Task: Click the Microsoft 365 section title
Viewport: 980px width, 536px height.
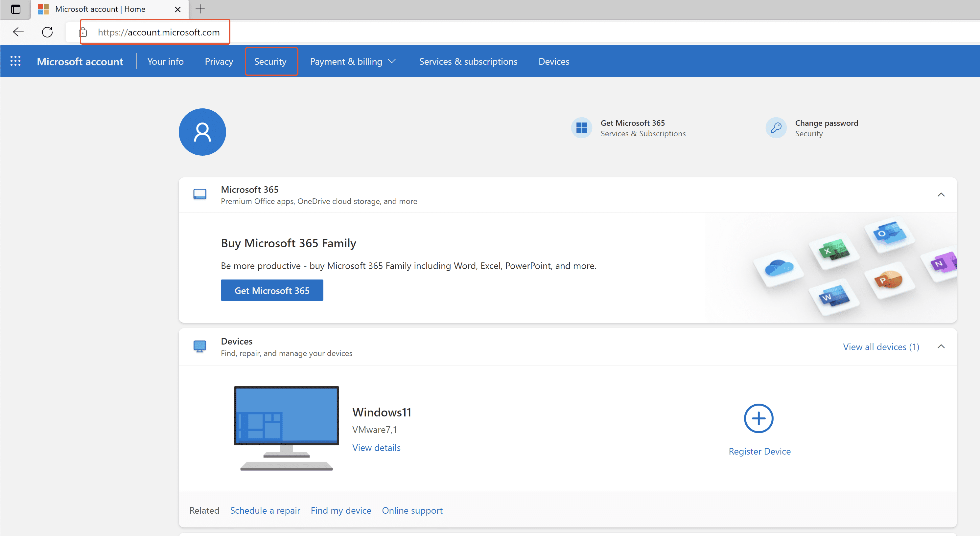Action: [249, 189]
